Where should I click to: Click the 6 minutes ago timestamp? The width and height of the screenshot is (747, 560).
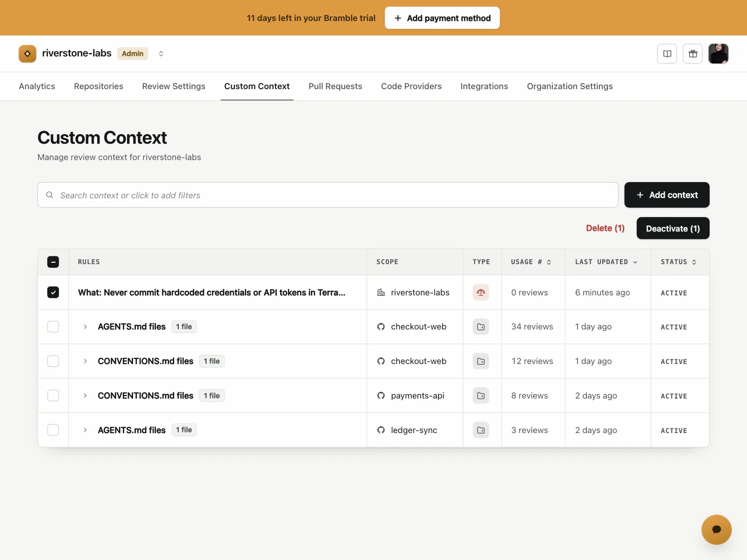point(602,293)
